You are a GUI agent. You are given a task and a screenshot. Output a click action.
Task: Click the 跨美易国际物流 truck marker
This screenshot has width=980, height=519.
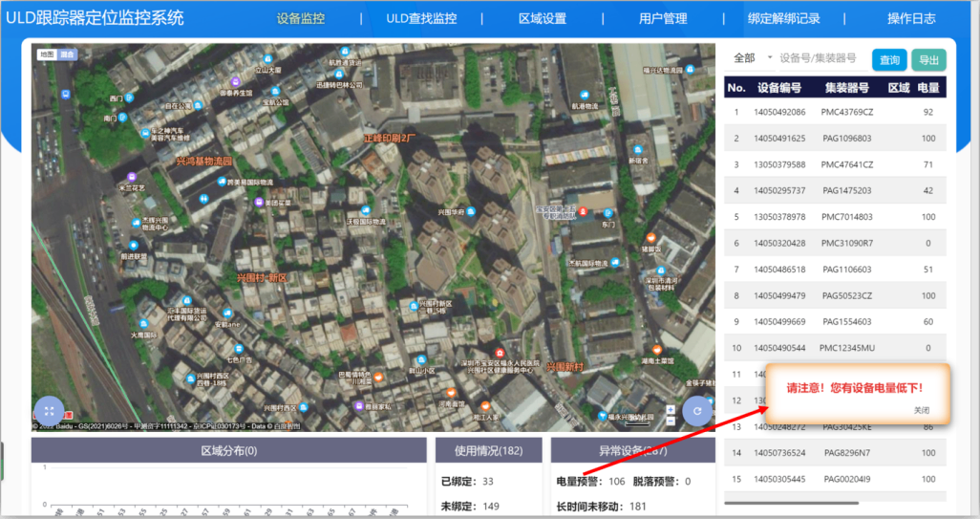[222, 182]
